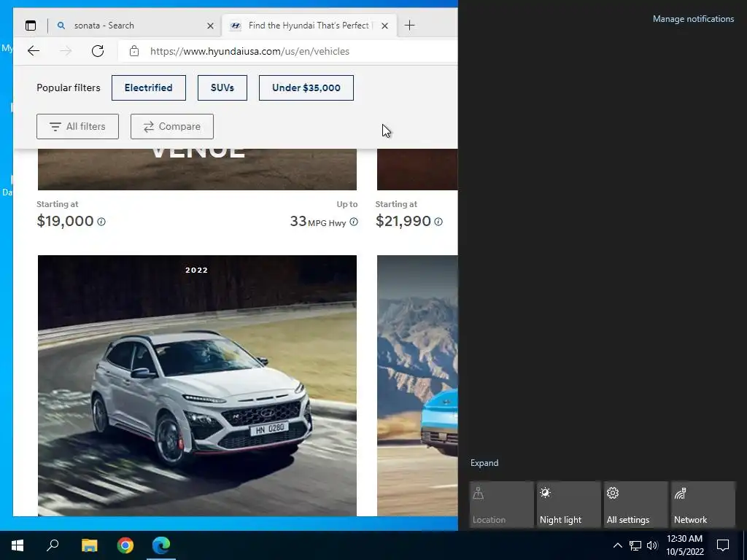Image resolution: width=747 pixels, height=560 pixels.
Task: Toggle Night light quick action
Action: tap(568, 505)
